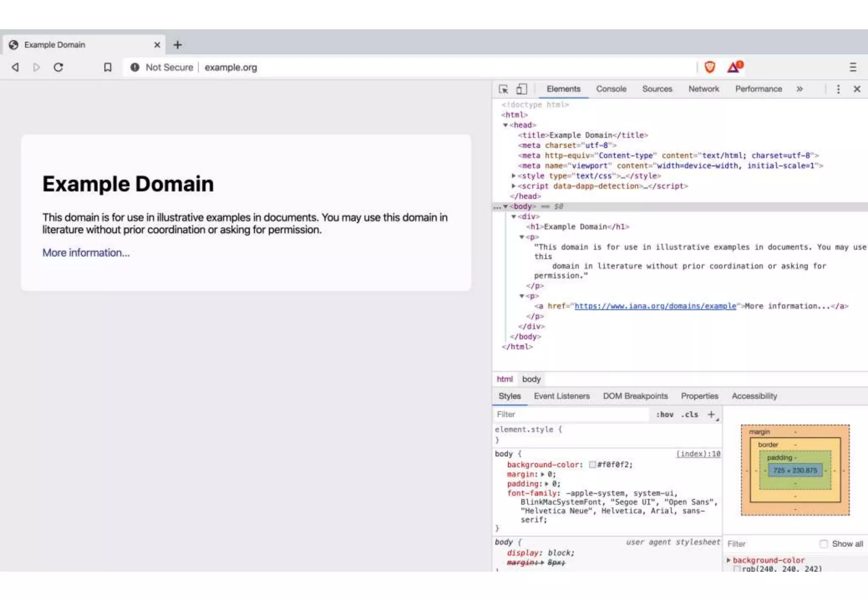Open the browser hamburger menu
The height and width of the screenshot is (601, 868).
[x=853, y=67]
